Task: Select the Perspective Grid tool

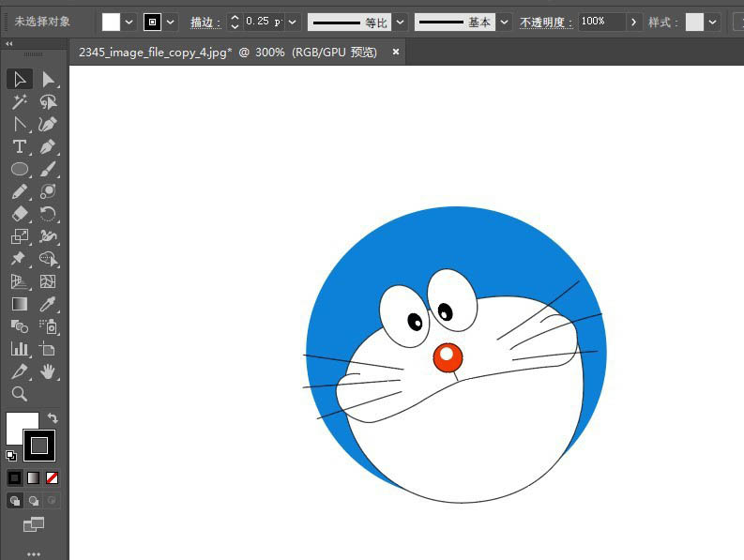Action: [x=20, y=281]
